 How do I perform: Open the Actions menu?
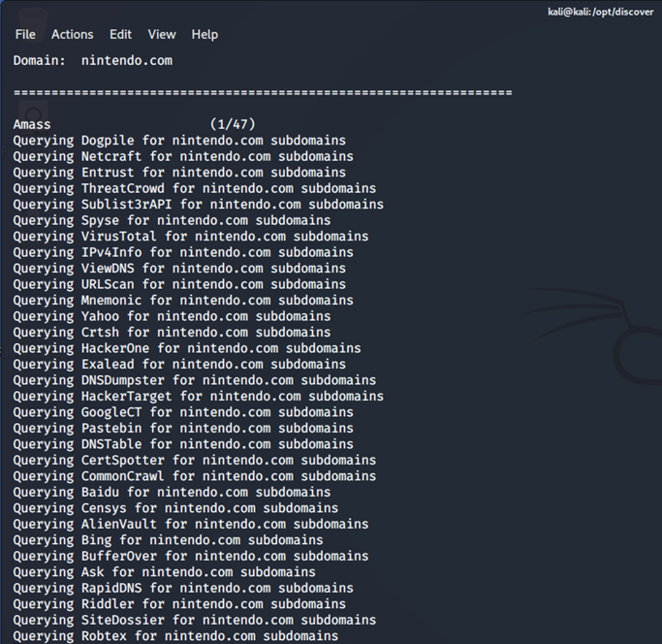(x=72, y=35)
